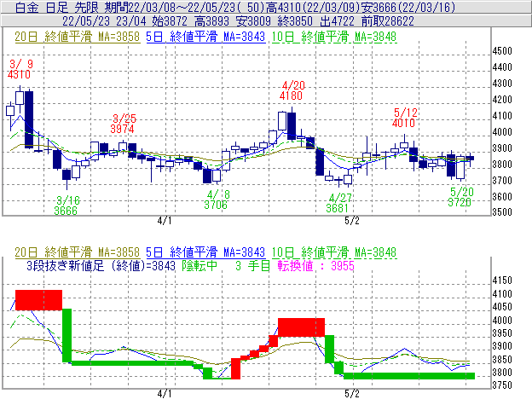Click the 陰転中 status text

pos(199,265)
